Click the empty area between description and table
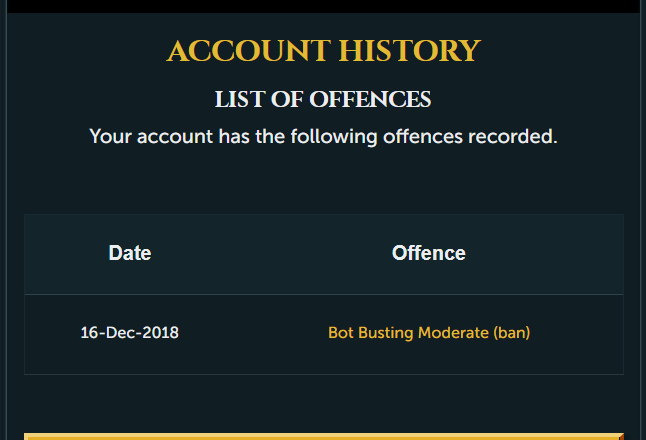 [x=323, y=181]
